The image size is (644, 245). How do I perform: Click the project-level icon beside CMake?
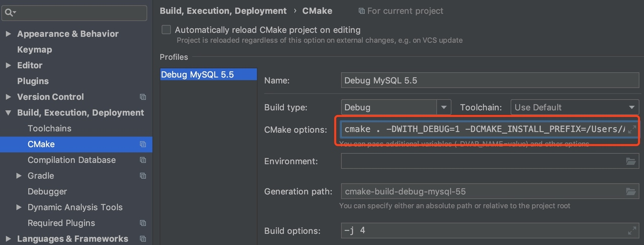pyautogui.click(x=143, y=144)
